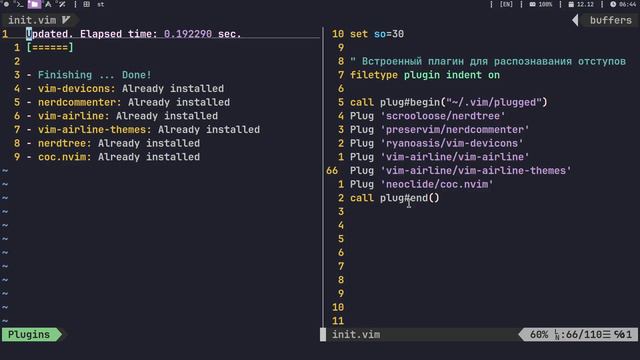Click the [======] progress bar line
Screen dimensions: 640x360
pos(50,47)
